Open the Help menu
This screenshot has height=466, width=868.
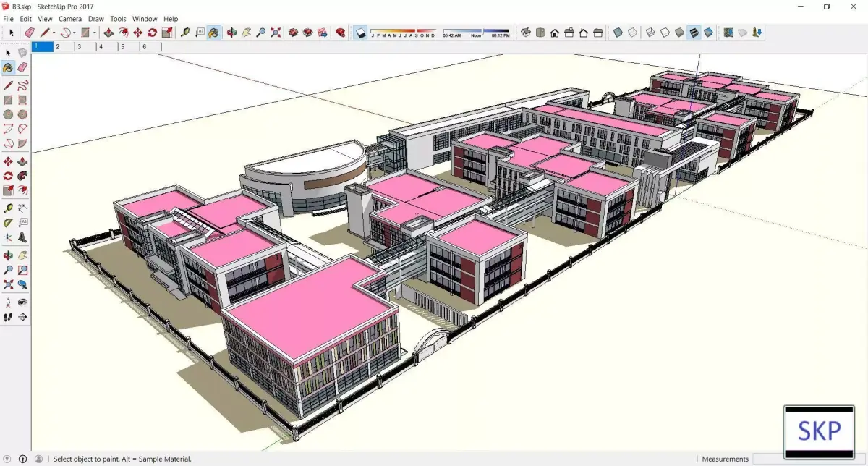(171, 19)
